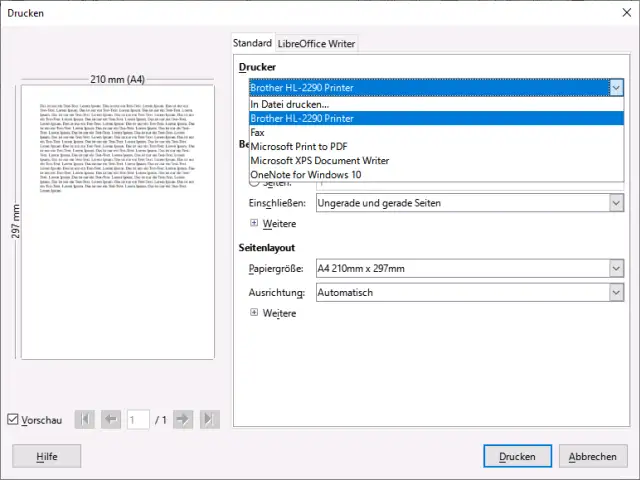Click the preview page number field
640x480 pixels.
[138, 420]
